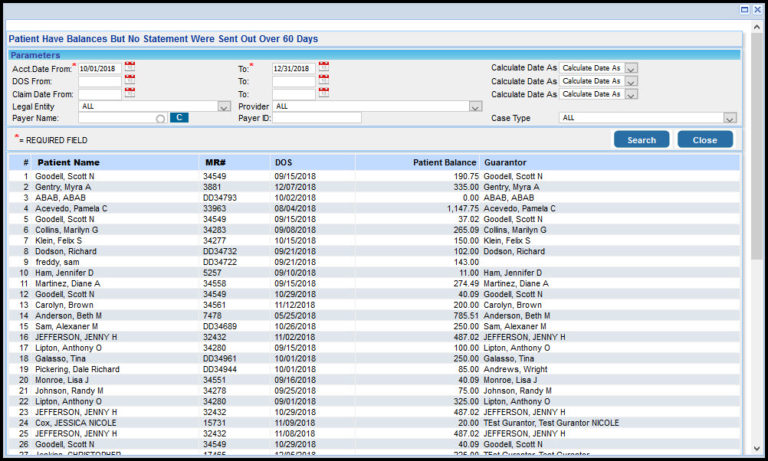Open calendar for Claim Date From
Screen dimensions: 768x461
click(130, 93)
